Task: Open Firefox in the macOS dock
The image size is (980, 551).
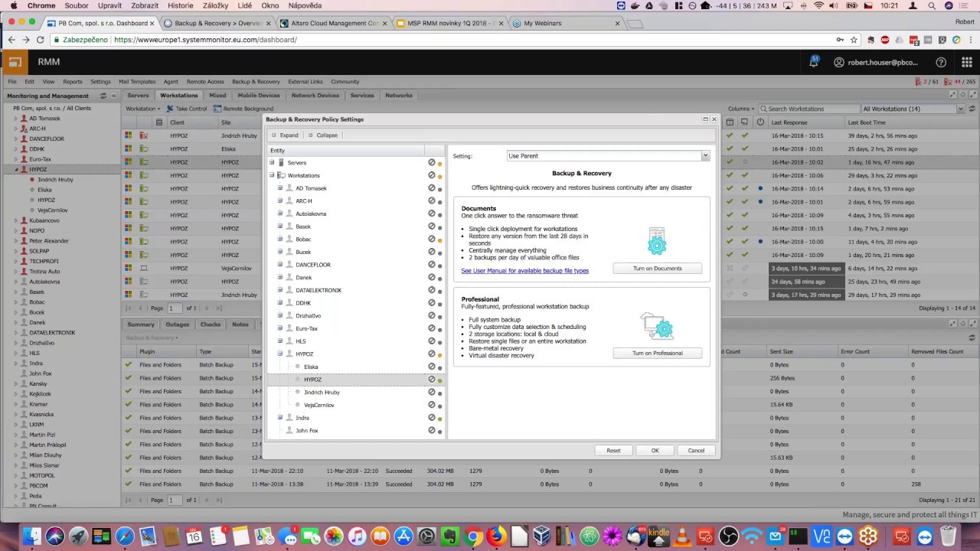Action: [496, 536]
